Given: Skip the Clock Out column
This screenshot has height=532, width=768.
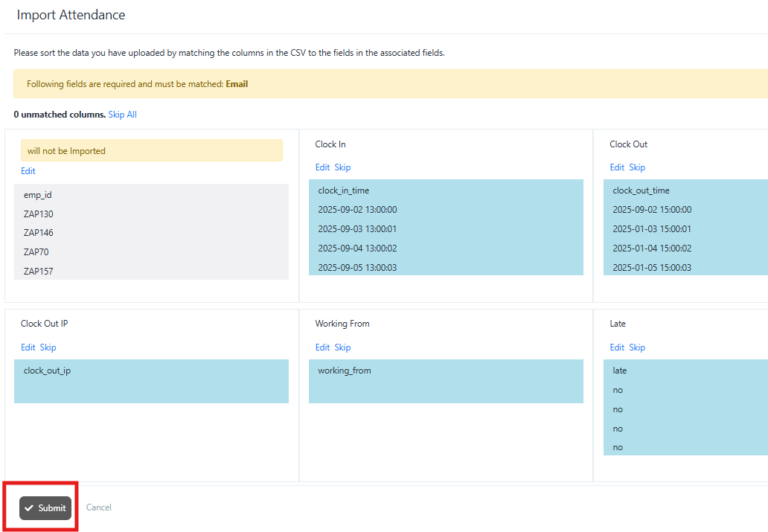Looking at the screenshot, I should pyautogui.click(x=637, y=167).
